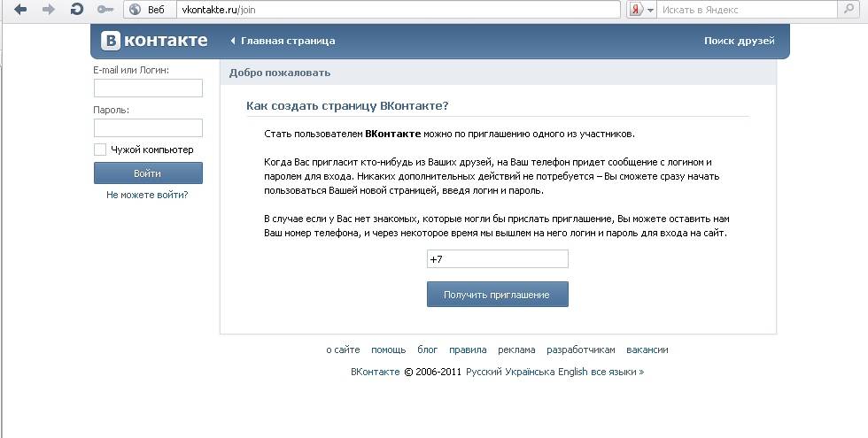Click the globe Web badge icon

coord(136,10)
